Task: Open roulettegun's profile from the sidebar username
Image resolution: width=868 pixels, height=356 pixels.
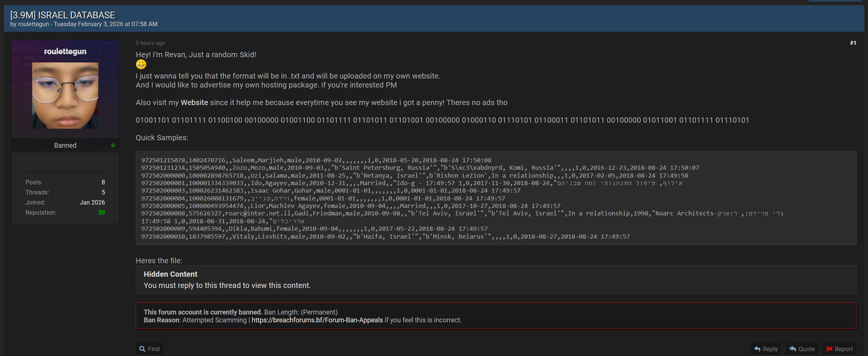Action: click(x=65, y=51)
